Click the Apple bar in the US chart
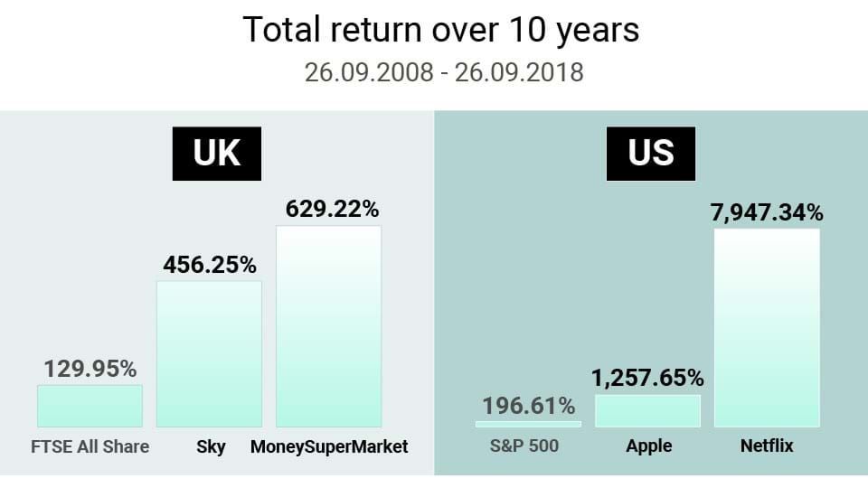This screenshot has width=868, height=488. 647,410
